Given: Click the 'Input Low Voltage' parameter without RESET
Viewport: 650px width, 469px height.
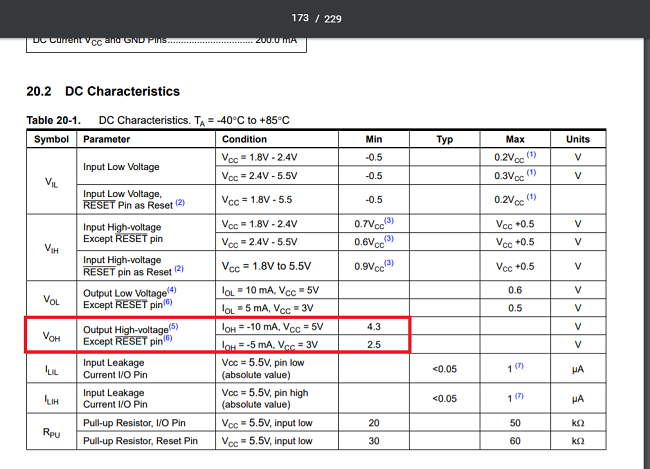Looking at the screenshot, I should (121, 167).
